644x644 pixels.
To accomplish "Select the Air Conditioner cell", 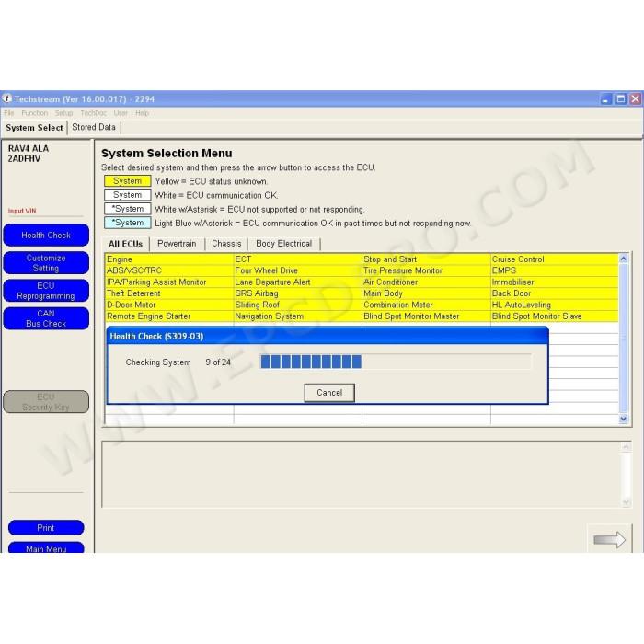I will click(x=426, y=282).
